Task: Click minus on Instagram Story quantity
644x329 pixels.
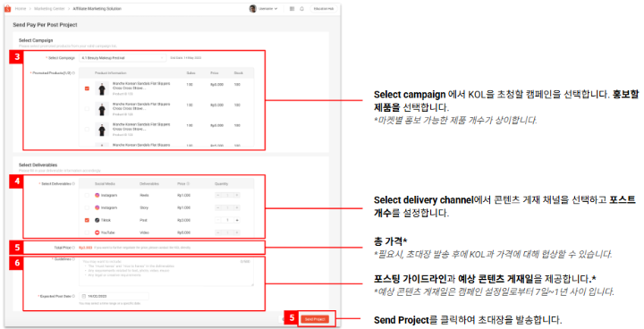Action: [x=218, y=207]
